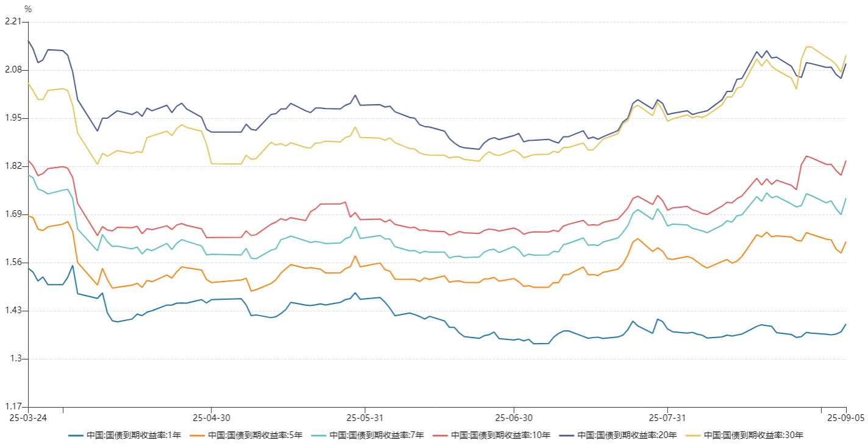Toggle the 中国:国债到期收益率:1年 legend text
This screenshot has height=446, width=868.
pos(133,436)
